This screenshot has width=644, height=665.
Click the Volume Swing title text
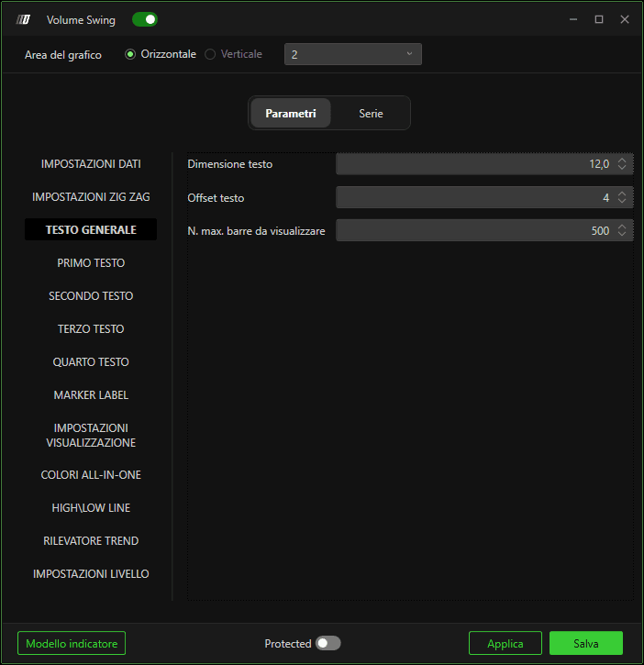(81, 20)
